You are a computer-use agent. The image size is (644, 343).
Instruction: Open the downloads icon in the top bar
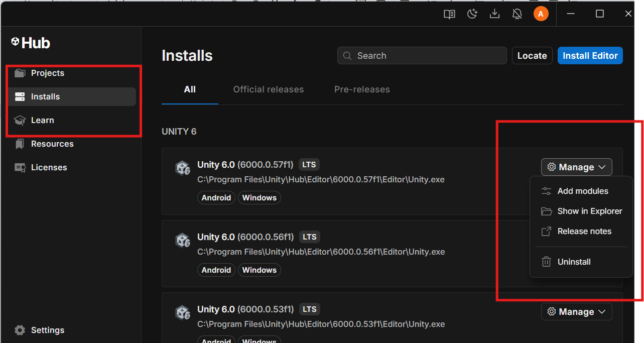494,14
